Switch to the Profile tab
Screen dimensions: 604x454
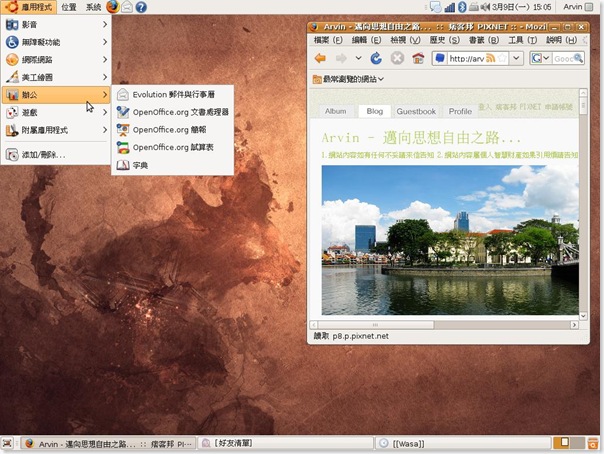[x=460, y=111]
